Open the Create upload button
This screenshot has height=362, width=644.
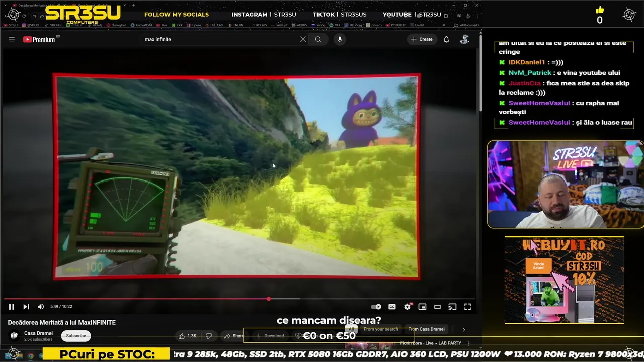click(x=422, y=39)
